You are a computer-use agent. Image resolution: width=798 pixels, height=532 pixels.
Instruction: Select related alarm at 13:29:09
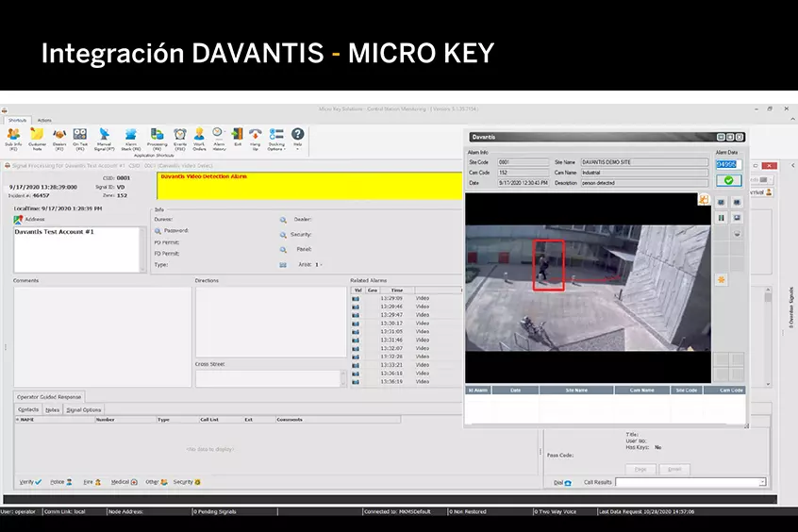[406, 298]
